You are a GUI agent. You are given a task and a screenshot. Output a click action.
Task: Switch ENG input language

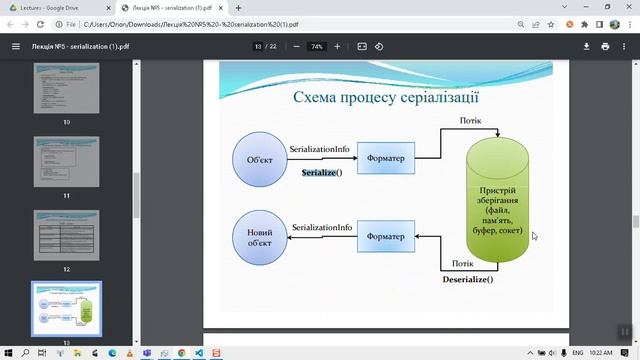point(578,353)
